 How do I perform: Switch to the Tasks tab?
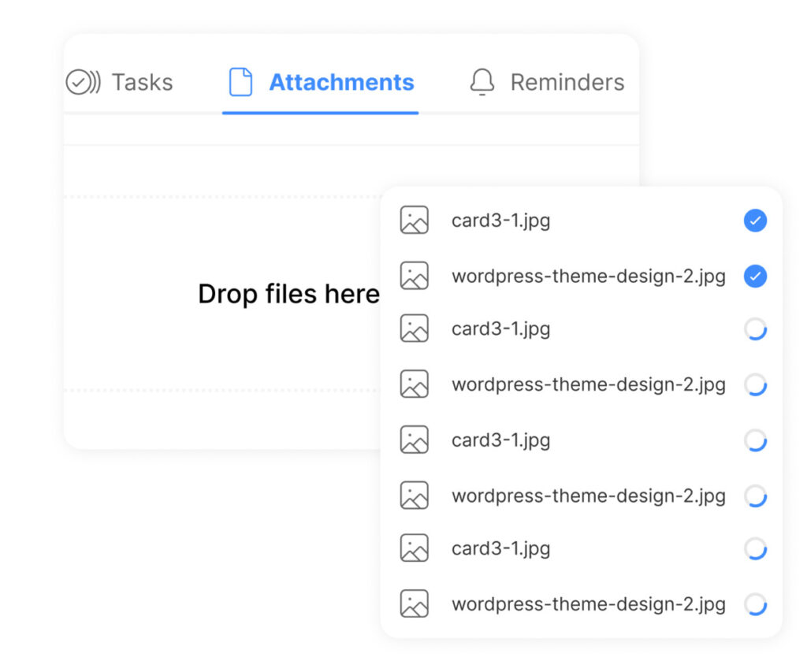pos(141,82)
